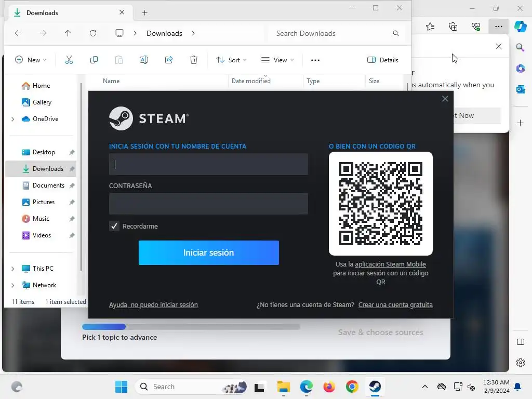532x399 pixels.
Task: Toggle the Details pane button
Action: tap(383, 60)
